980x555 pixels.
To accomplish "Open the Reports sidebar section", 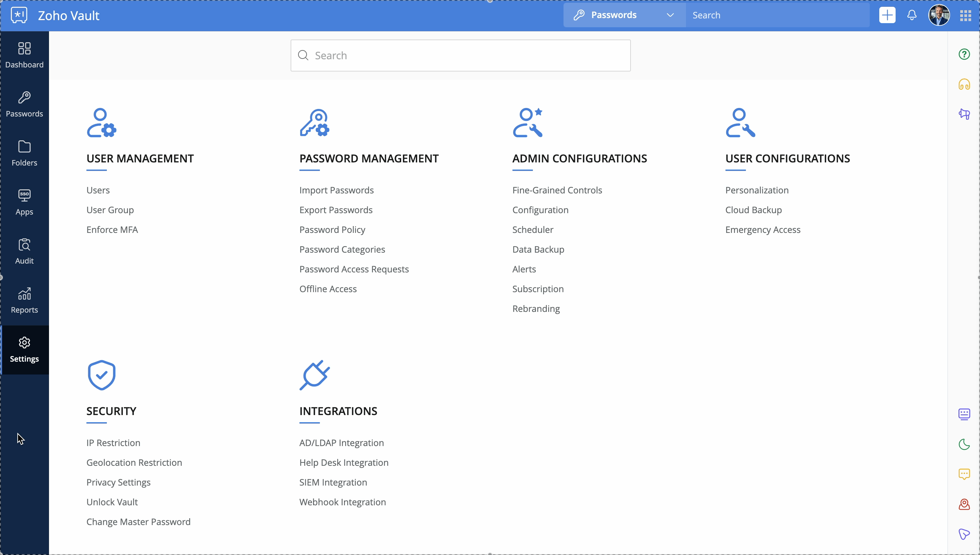I will click(x=24, y=300).
